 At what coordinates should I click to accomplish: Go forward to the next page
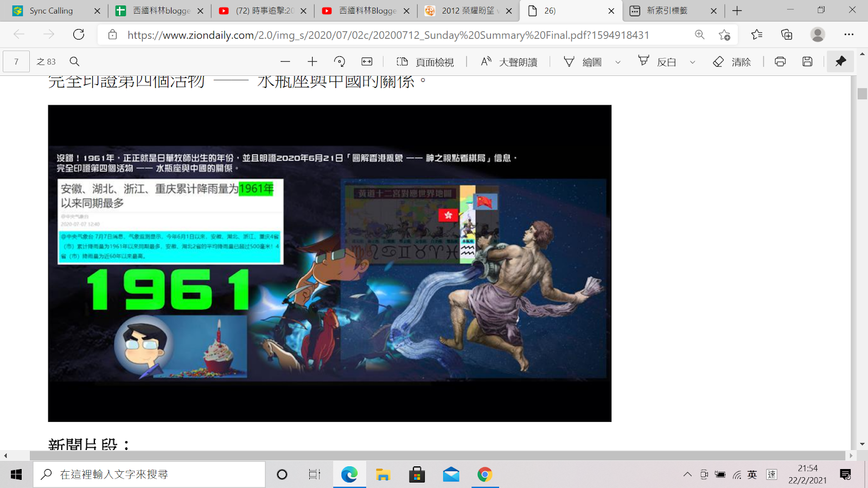pos(49,35)
